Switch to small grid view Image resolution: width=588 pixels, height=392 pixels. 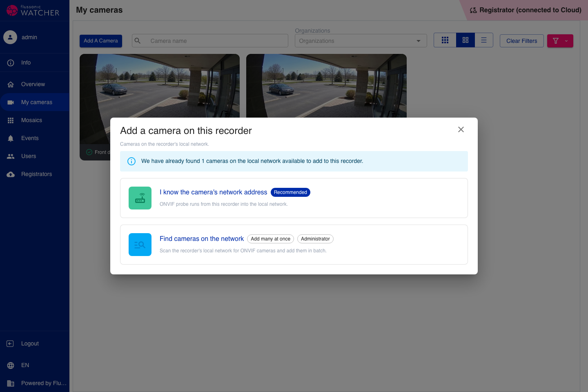[445, 40]
